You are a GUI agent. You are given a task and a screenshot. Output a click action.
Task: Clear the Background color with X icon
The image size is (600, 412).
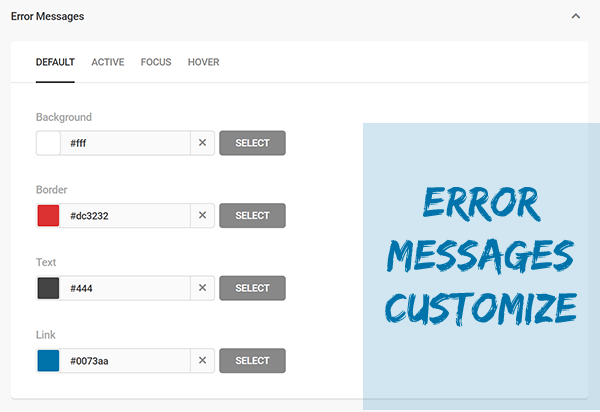202,143
